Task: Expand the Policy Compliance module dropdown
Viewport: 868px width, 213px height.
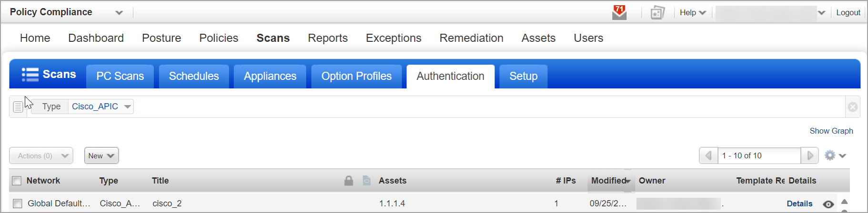Action: point(119,13)
